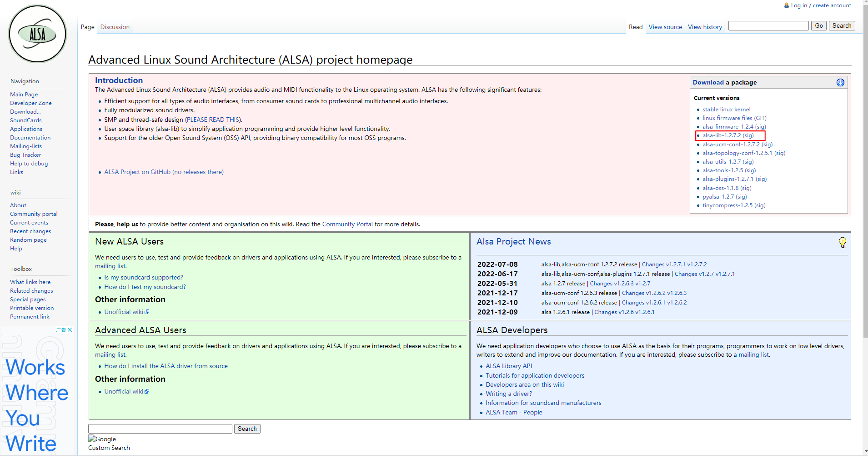The image size is (868, 459).
Task: Open Community Portal link in help notice
Action: tap(347, 225)
